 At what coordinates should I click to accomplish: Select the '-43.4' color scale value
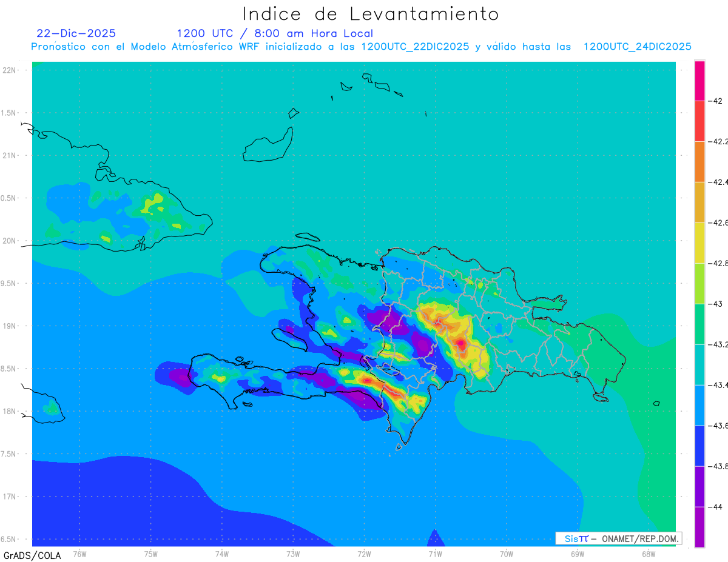point(720,385)
